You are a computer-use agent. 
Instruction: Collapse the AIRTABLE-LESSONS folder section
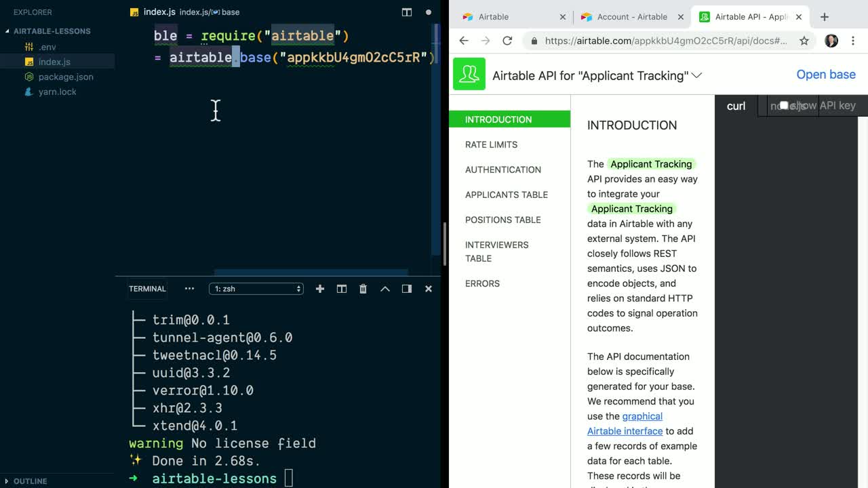pyautogui.click(x=52, y=31)
